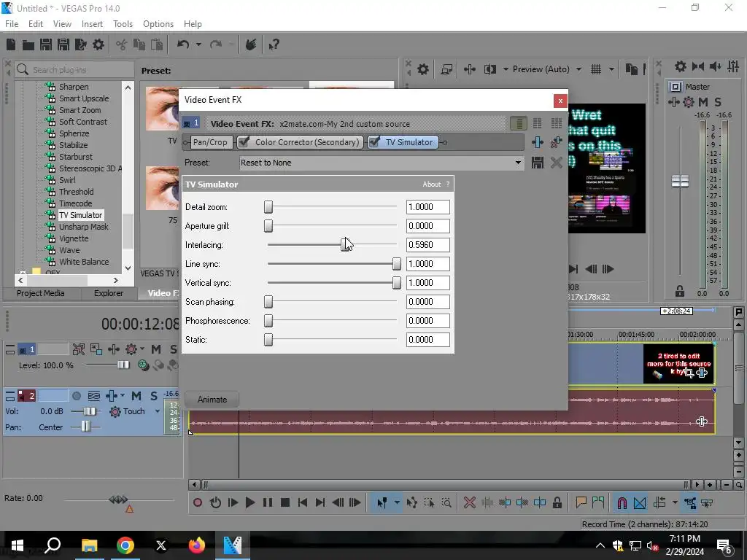
Task: Click the Record button in transport bar
Action: tap(197, 502)
